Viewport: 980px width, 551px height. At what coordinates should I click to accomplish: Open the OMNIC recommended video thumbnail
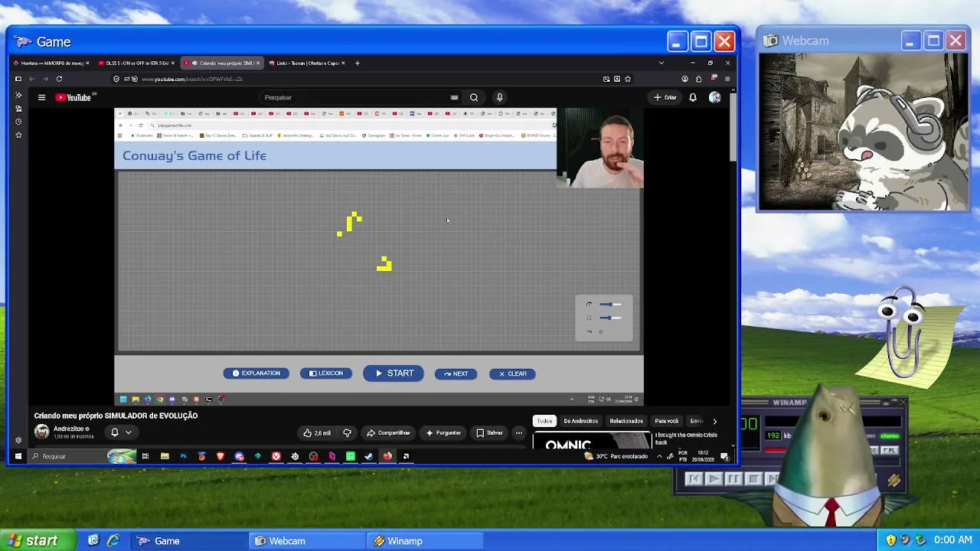[x=592, y=440]
